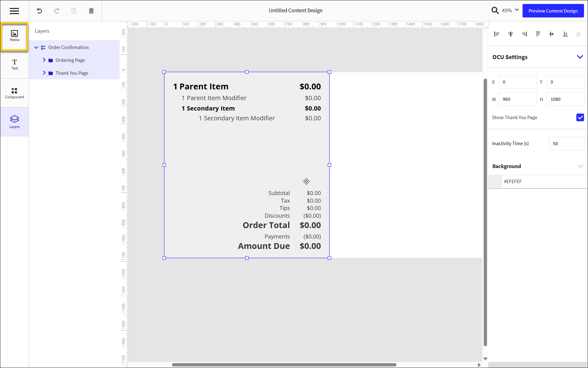Select the Ordering Page layer
The width and height of the screenshot is (588, 368).
(70, 60)
